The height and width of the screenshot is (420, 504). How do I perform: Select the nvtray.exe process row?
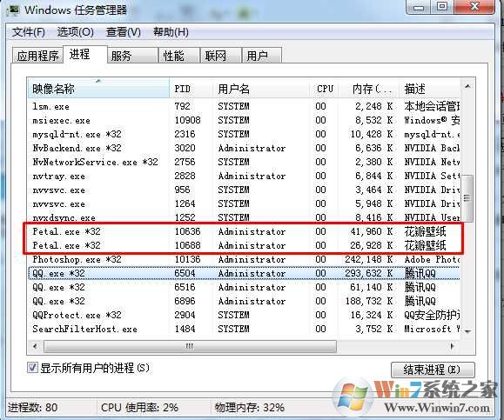pos(244,176)
